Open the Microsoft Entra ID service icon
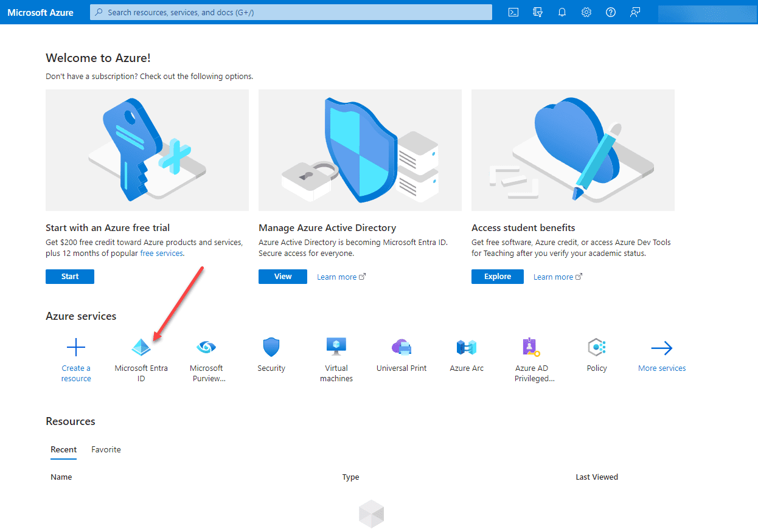 (141, 348)
